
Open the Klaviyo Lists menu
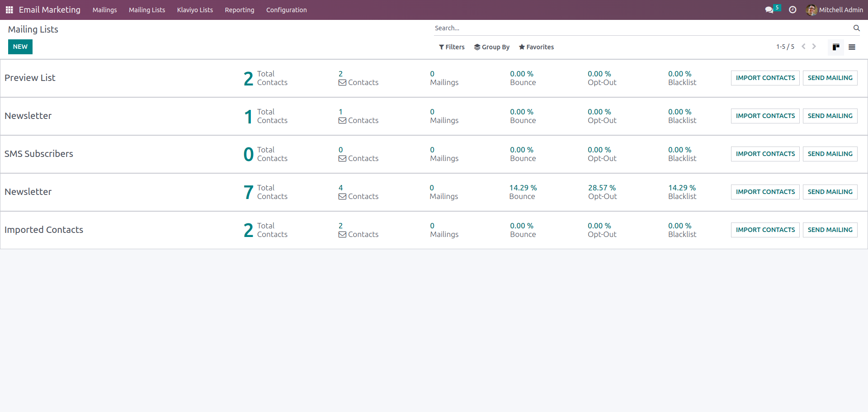point(195,10)
